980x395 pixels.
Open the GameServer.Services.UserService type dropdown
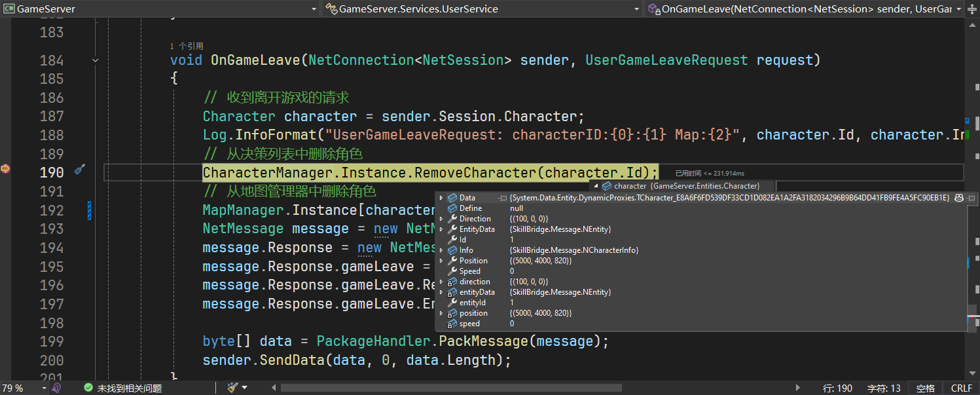tap(637, 9)
